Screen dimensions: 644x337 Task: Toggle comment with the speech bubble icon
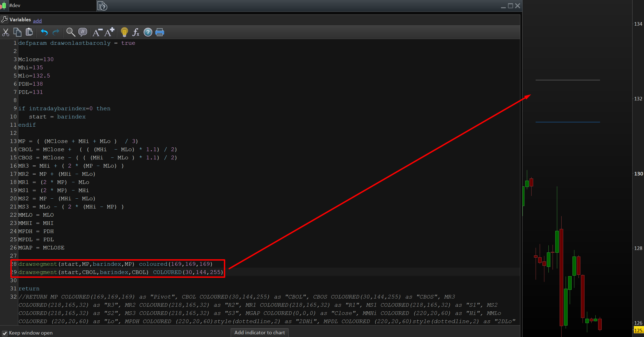[82, 32]
